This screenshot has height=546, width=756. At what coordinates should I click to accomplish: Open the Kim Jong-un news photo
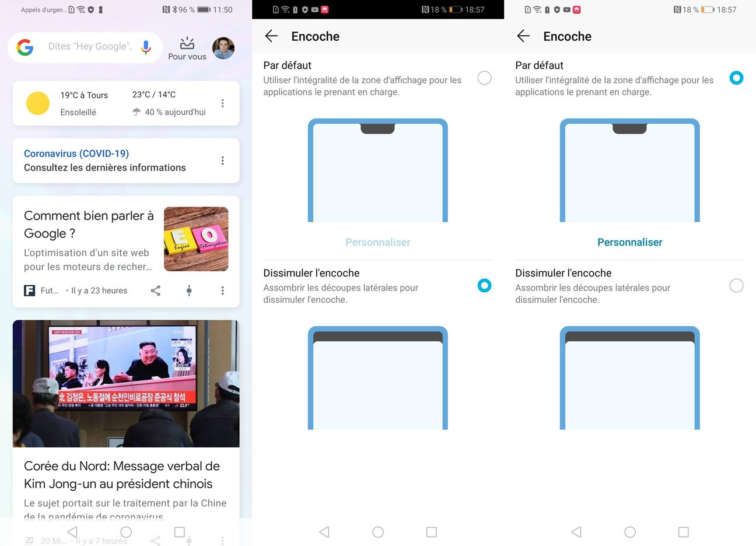tap(126, 383)
